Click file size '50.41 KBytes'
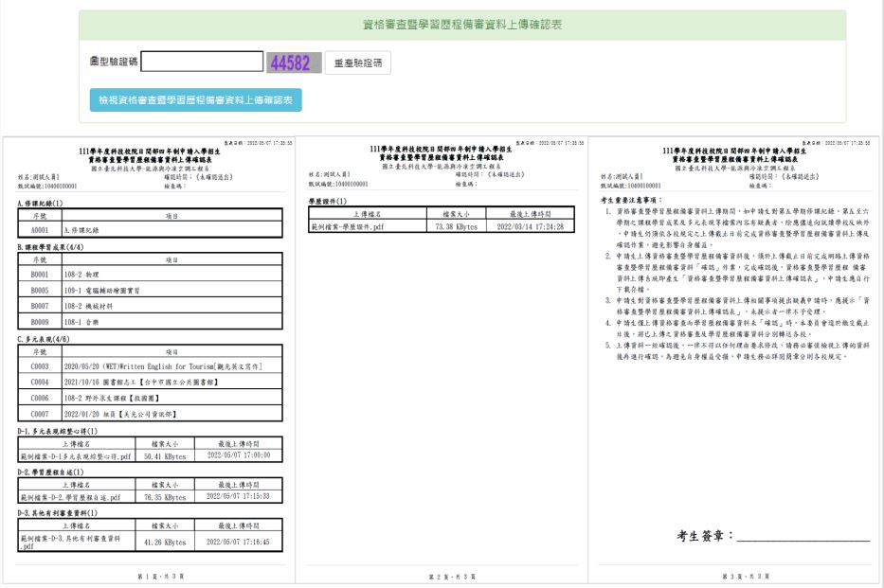Image resolution: width=884 pixels, height=588 pixels. 165,456
